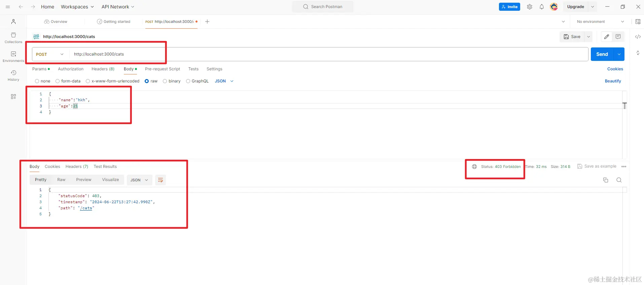Image resolution: width=644 pixels, height=285 pixels.
Task: Add a new request tab
Action: point(207,22)
